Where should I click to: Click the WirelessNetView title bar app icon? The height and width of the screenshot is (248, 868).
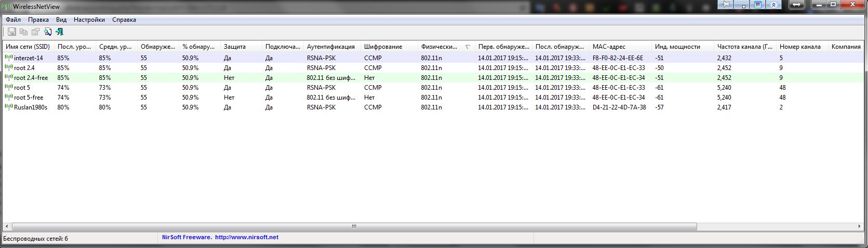[6, 6]
